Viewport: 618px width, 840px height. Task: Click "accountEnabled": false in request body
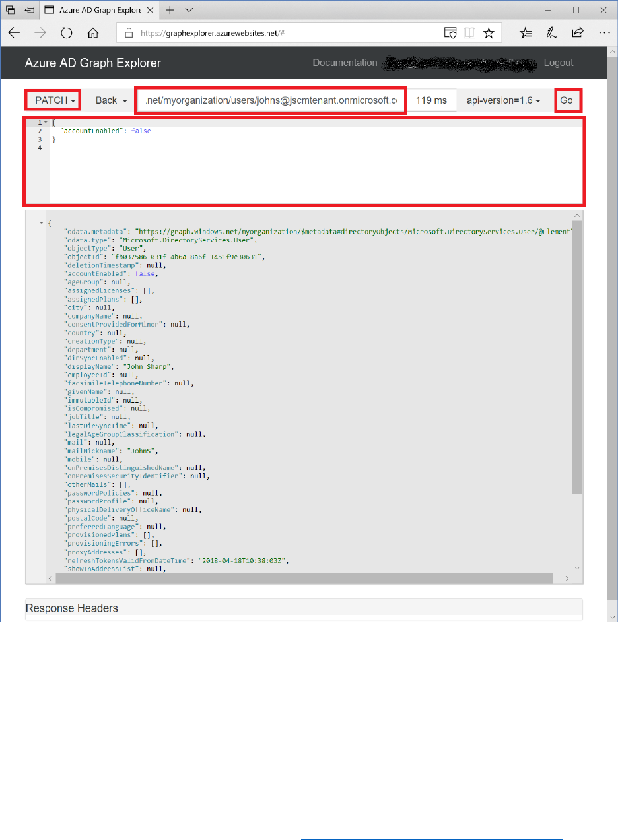[105, 131]
